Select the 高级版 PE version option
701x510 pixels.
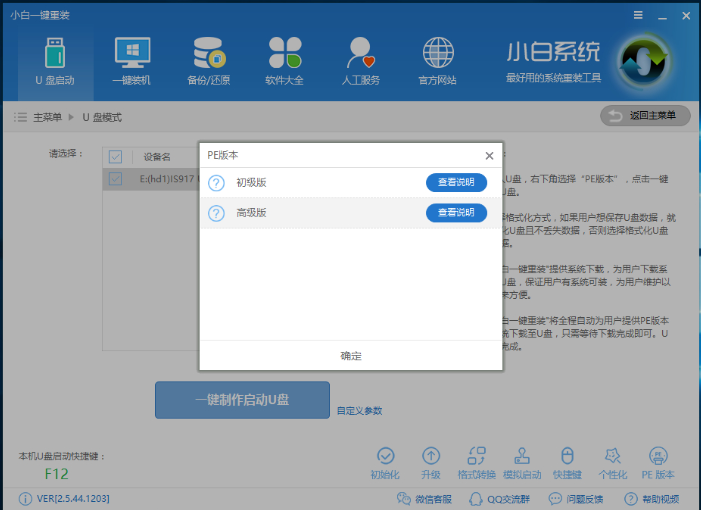(251, 213)
